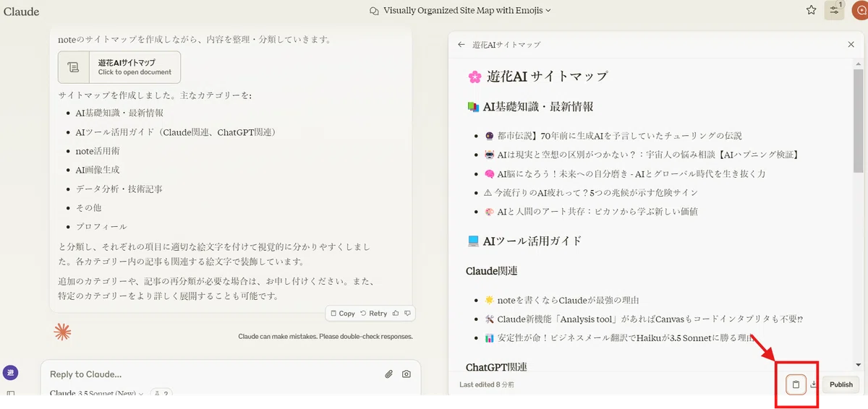Toggle the sidebar panel icon below the avatar
The width and height of the screenshot is (868, 409).
(10, 395)
